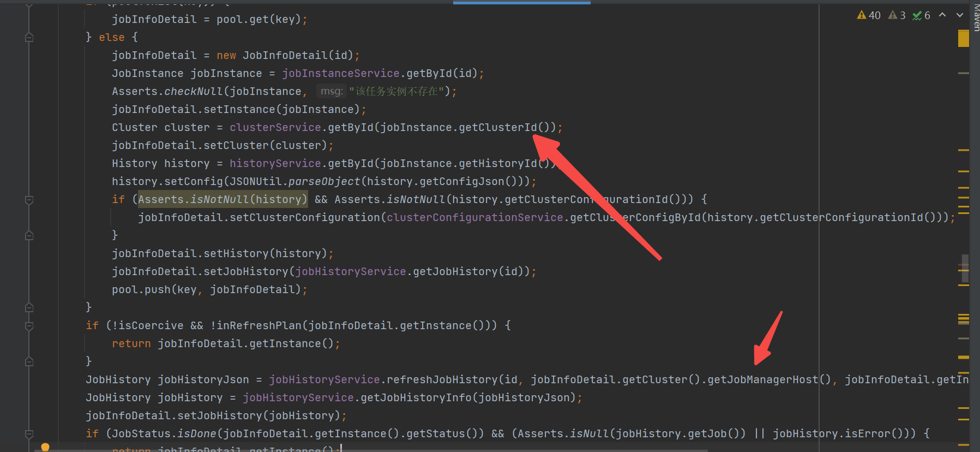
Task: Click the typos count 6 checkmark indicator
Action: click(x=922, y=15)
